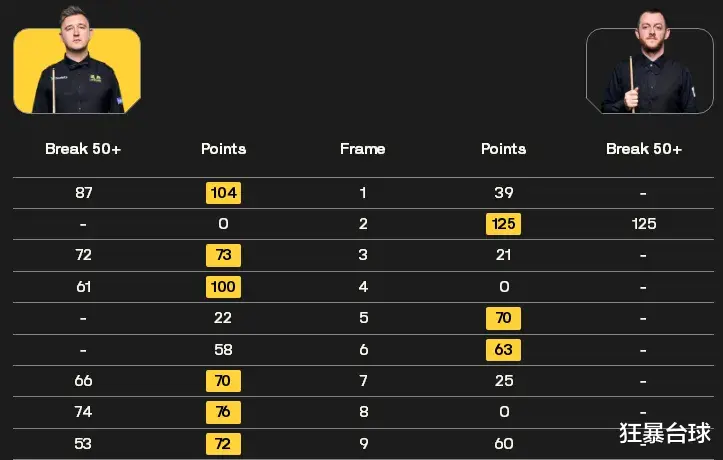This screenshot has height=460, width=723.
Task: Select the left Break 50+ column header
Action: click(83, 149)
